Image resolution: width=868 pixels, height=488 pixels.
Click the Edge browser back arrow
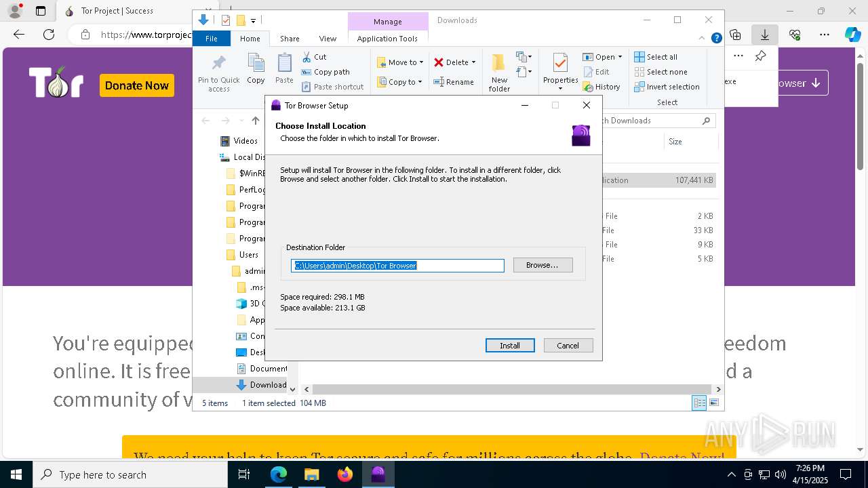tap(19, 35)
